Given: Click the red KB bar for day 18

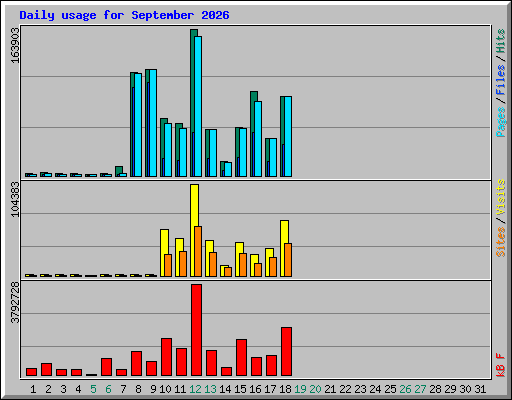Looking at the screenshot, I should [x=286, y=352].
